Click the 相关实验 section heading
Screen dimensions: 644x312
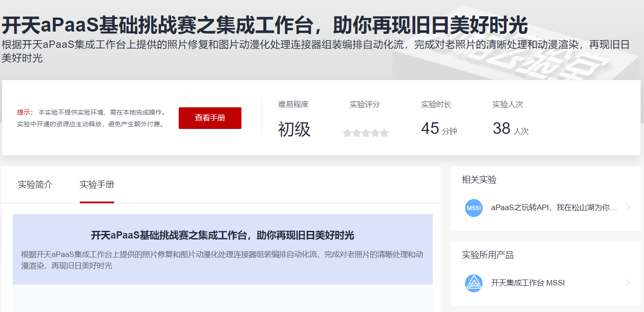(x=479, y=180)
